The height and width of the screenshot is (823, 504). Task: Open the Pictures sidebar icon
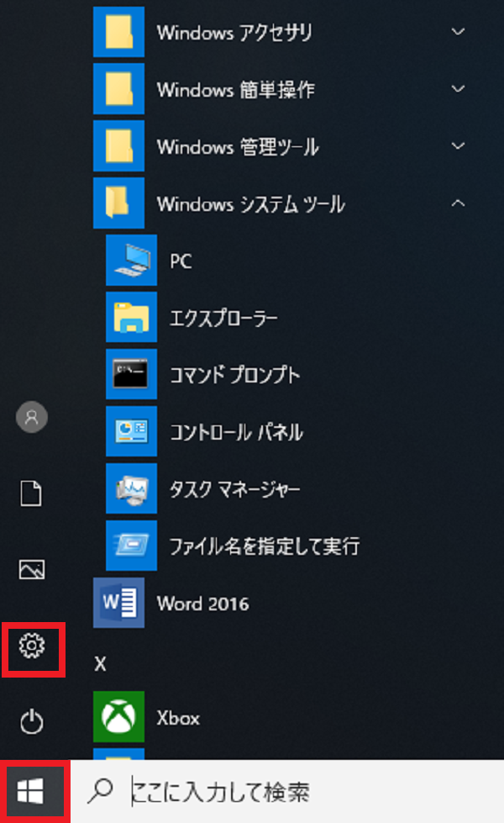click(x=32, y=569)
